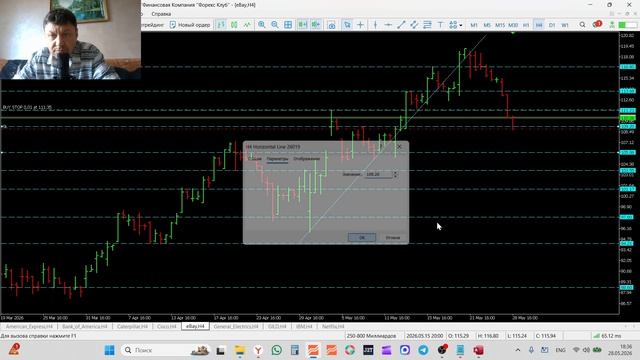Switch chart to candlestick mode

coord(234,25)
